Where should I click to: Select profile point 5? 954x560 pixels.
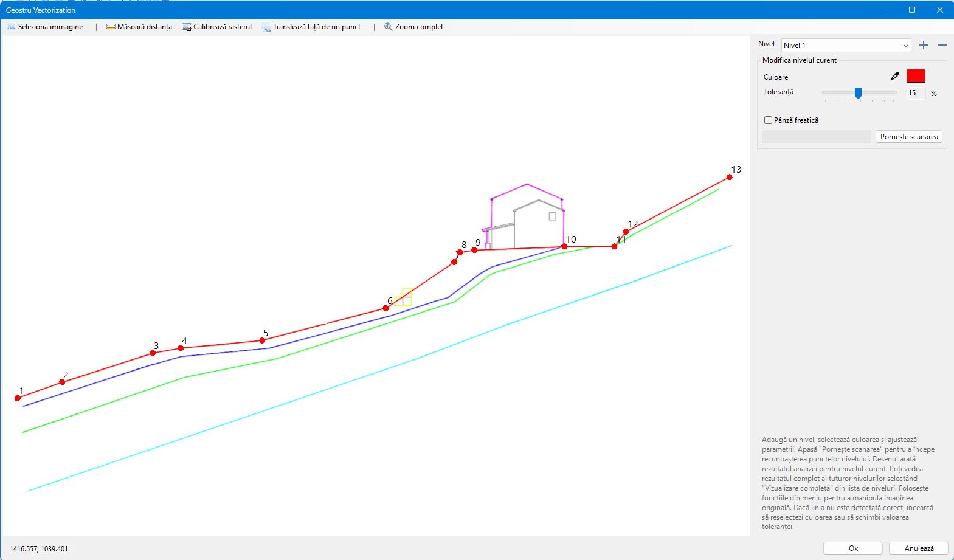pos(262,340)
